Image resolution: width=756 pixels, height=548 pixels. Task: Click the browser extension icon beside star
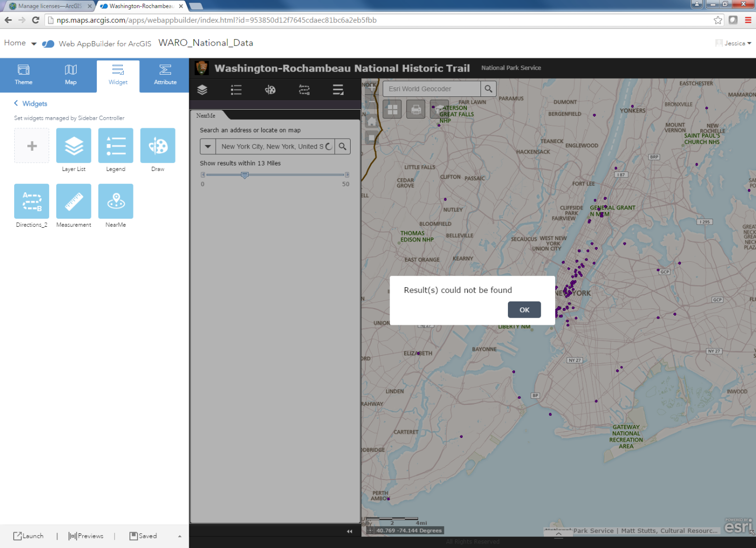[733, 20]
